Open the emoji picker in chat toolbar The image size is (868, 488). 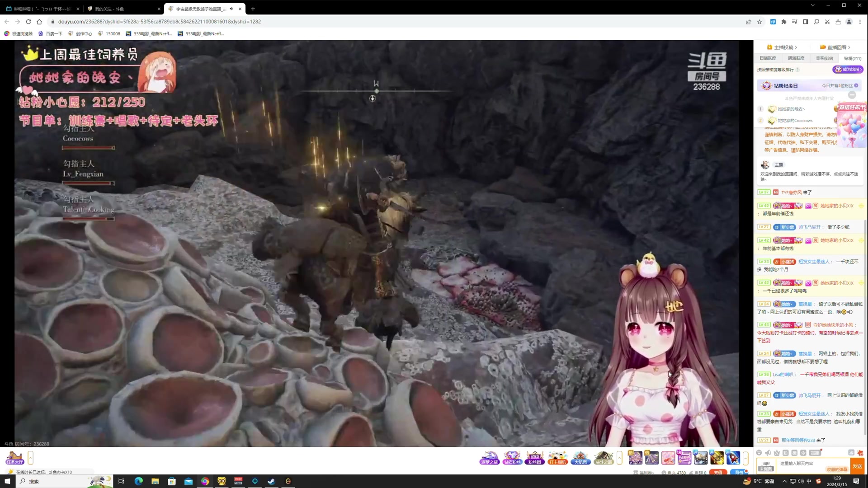(x=759, y=453)
